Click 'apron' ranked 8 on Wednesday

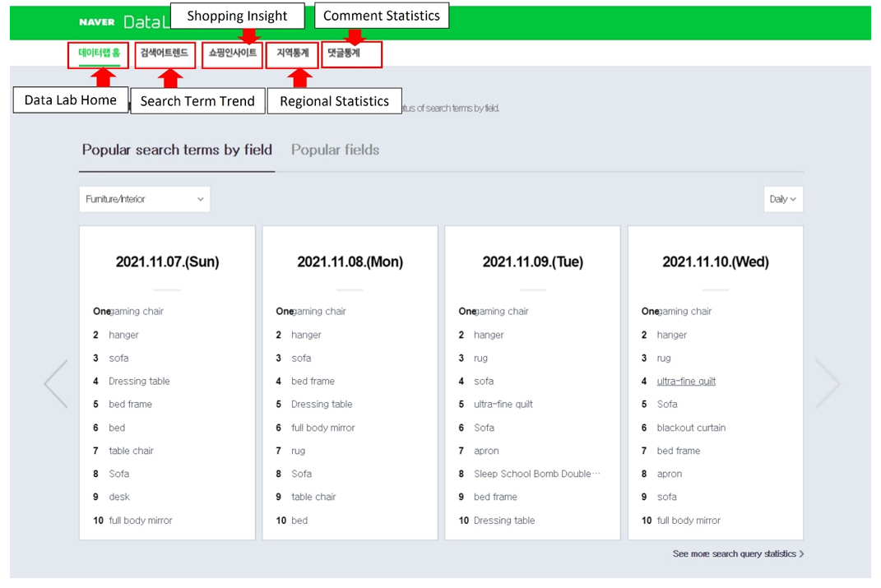point(670,474)
